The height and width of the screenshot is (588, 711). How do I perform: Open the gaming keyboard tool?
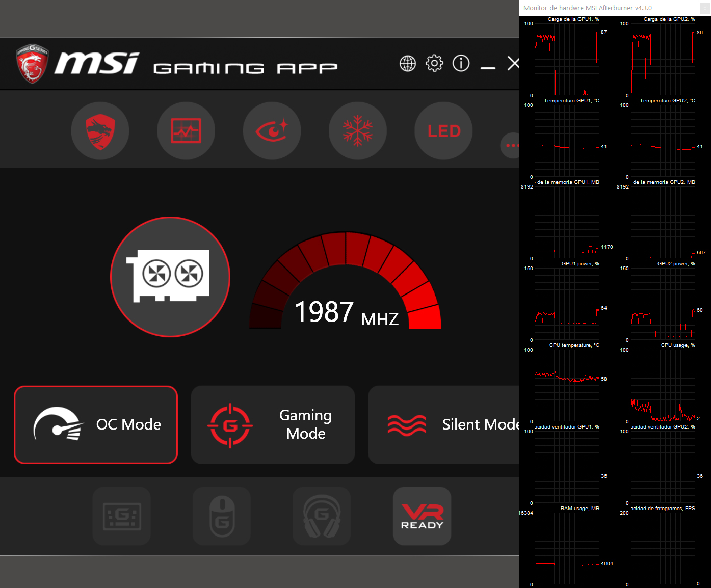coord(122,516)
